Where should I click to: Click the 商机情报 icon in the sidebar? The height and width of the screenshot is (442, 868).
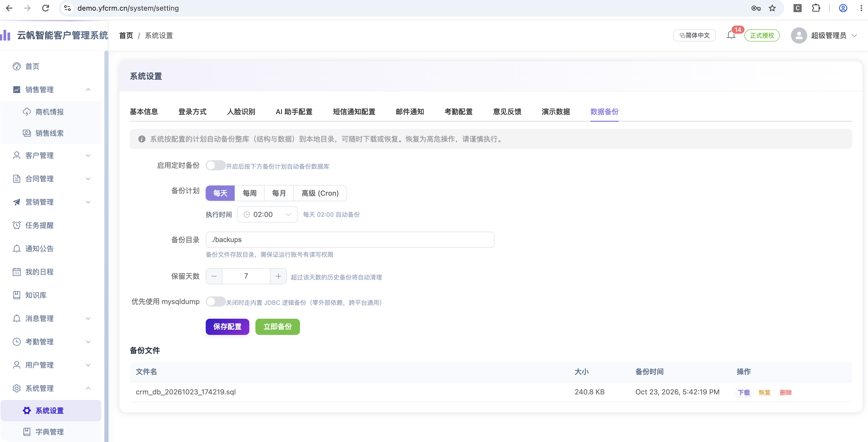point(27,112)
